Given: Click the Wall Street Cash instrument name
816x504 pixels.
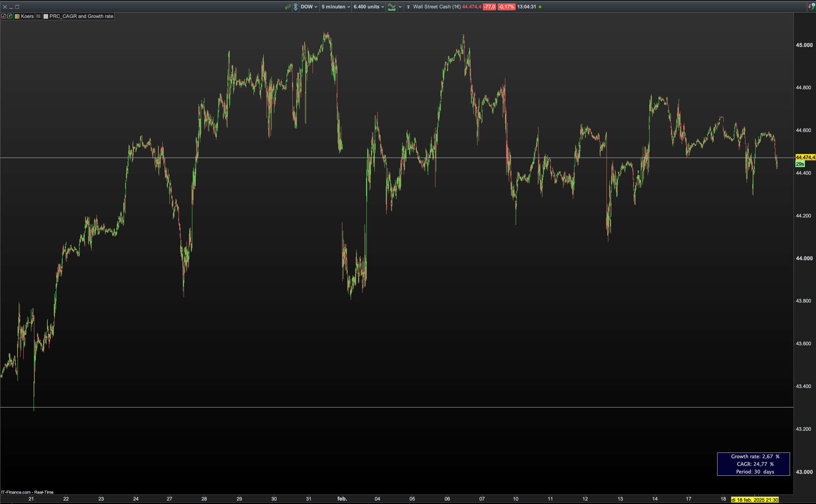Looking at the screenshot, I should coord(437,7).
